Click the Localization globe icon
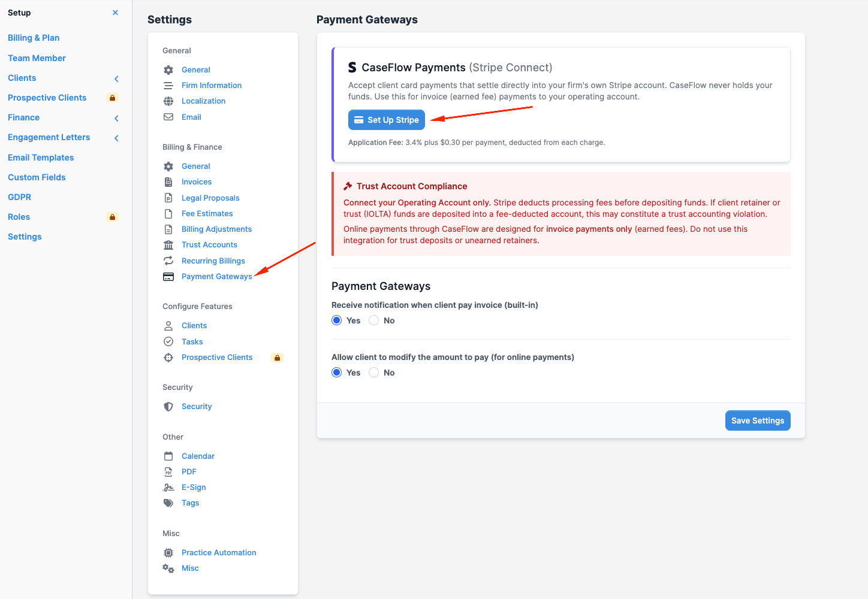Screen dimensions: 868x599 click(x=168, y=101)
